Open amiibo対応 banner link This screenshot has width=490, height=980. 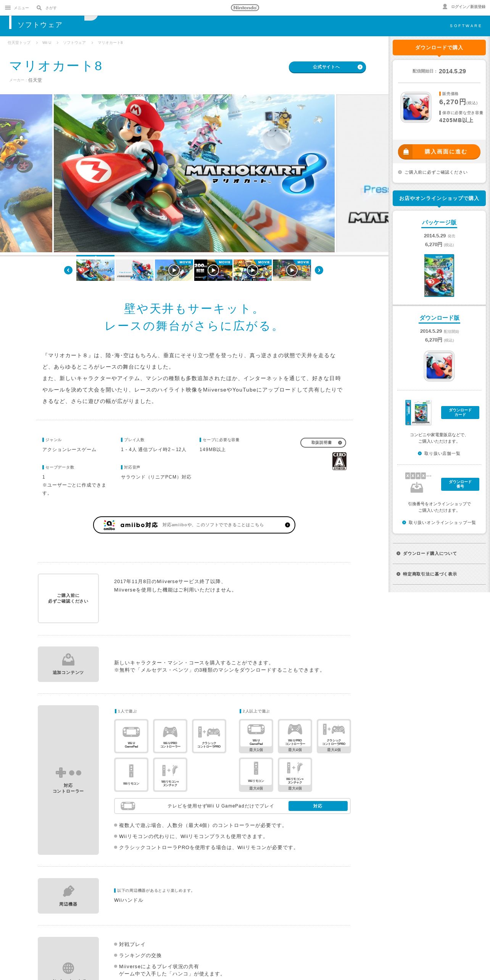[194, 525]
